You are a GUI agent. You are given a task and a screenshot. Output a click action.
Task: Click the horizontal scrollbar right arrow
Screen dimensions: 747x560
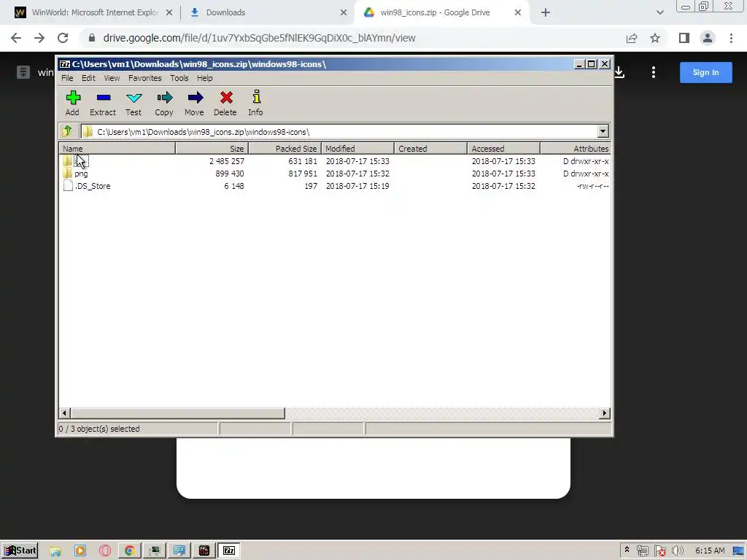[605, 413]
